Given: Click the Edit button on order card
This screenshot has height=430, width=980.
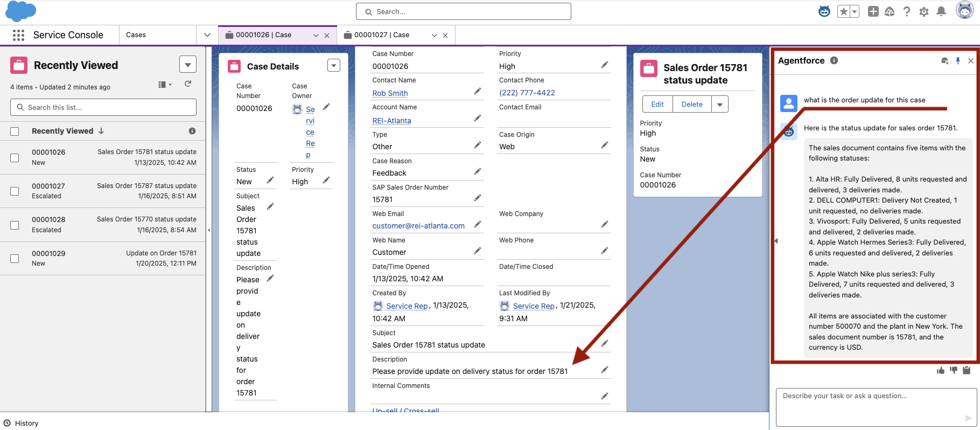Looking at the screenshot, I should pos(657,104).
